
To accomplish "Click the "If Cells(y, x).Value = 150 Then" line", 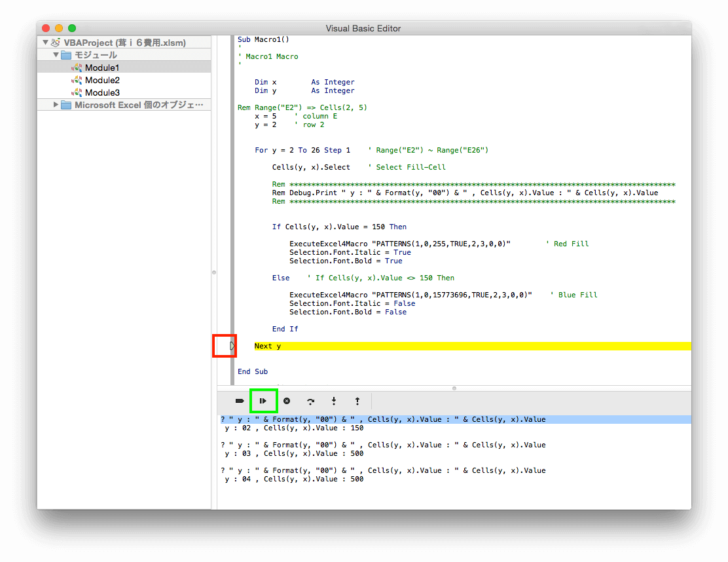I will point(339,227).
